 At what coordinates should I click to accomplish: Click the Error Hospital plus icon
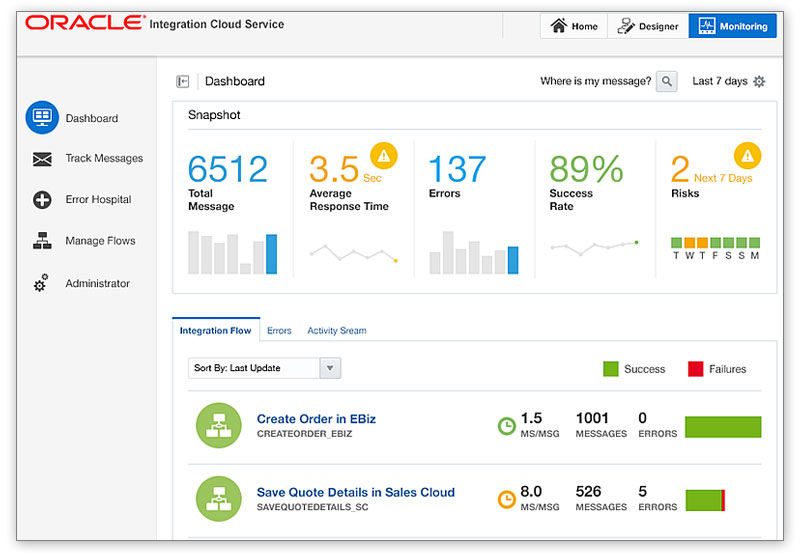pos(42,200)
